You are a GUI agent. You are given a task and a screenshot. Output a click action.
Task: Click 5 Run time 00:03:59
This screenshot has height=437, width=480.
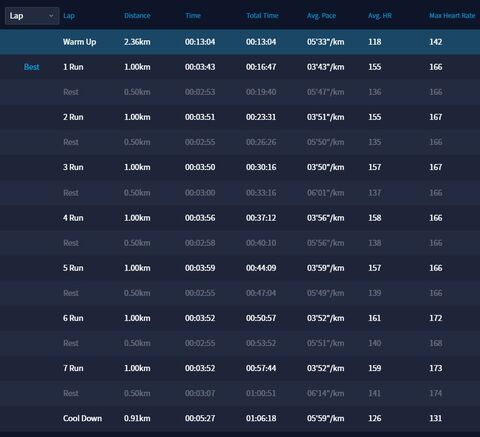pos(200,268)
